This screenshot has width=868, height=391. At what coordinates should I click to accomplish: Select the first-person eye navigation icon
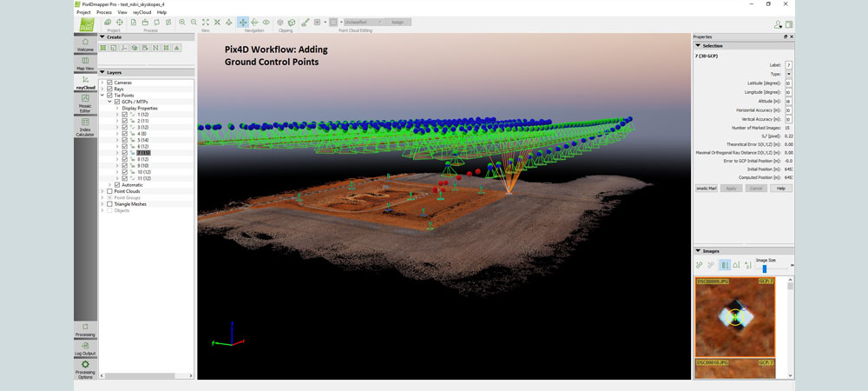266,22
